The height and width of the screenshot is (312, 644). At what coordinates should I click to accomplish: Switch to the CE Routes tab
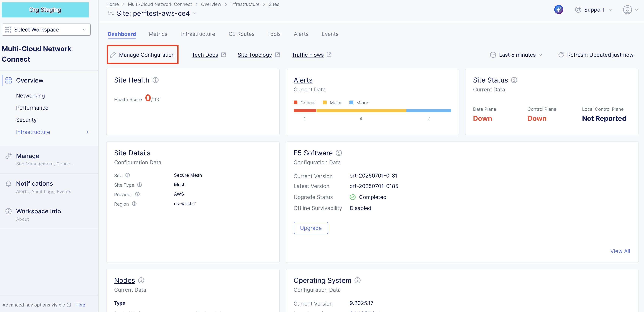point(241,34)
